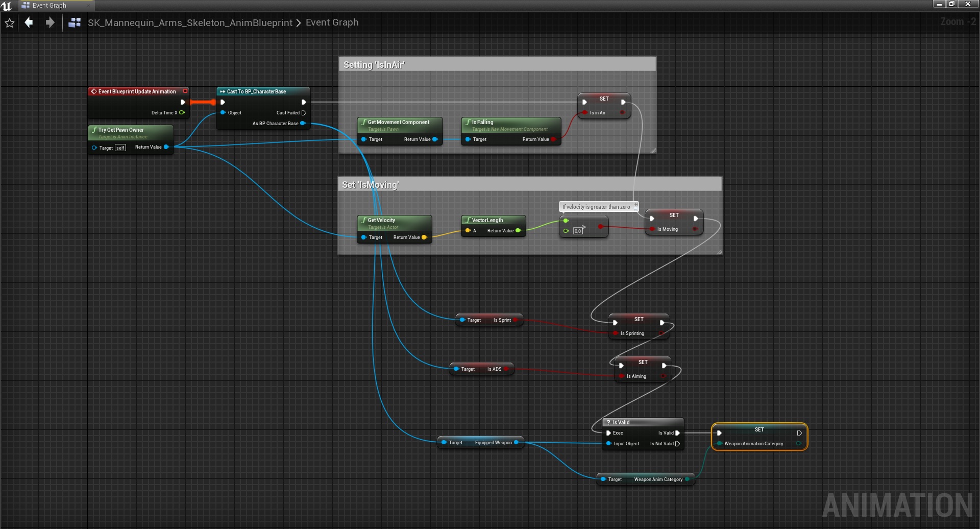Click the Cast To BP_CharacterBase node icon
This screenshot has height=529, width=980.
click(223, 91)
